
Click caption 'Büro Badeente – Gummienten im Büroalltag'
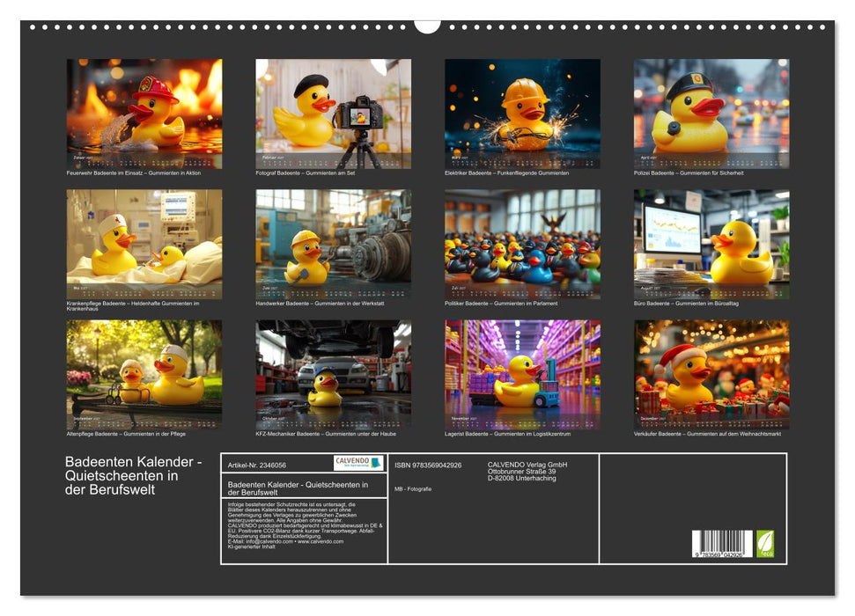tap(686, 303)
